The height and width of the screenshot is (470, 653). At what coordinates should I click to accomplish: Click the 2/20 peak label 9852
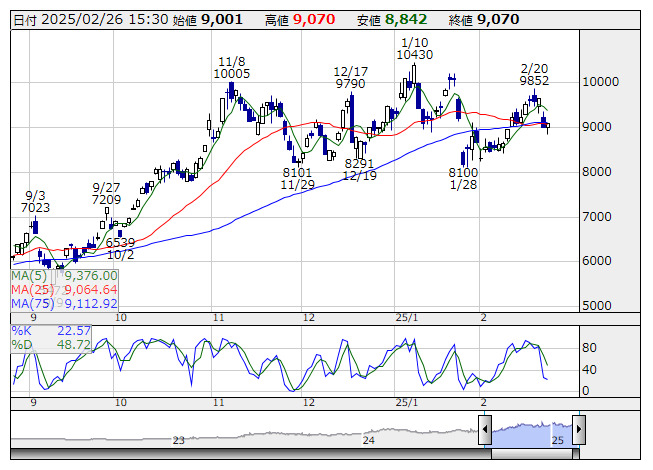point(535,81)
